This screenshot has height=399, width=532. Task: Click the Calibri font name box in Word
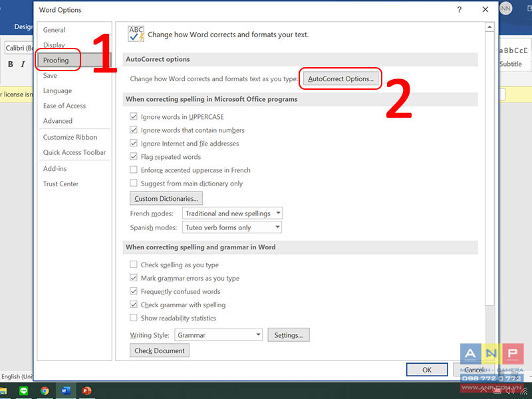(x=19, y=48)
